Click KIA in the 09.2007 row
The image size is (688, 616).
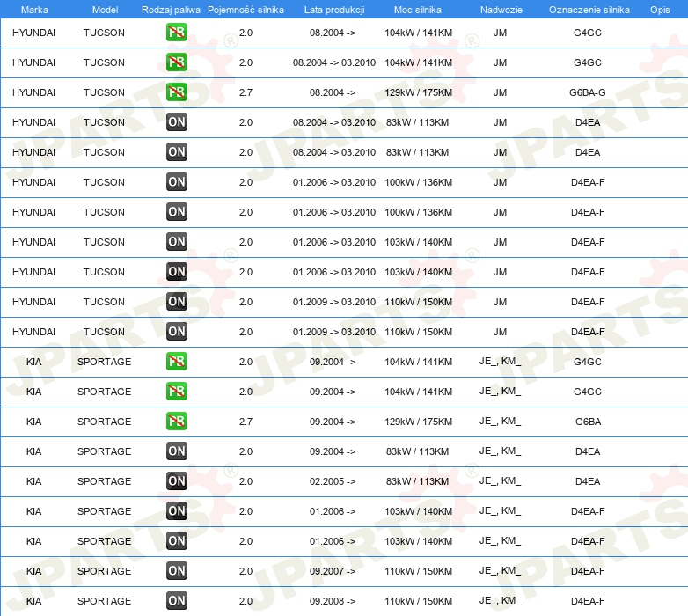coord(33,571)
